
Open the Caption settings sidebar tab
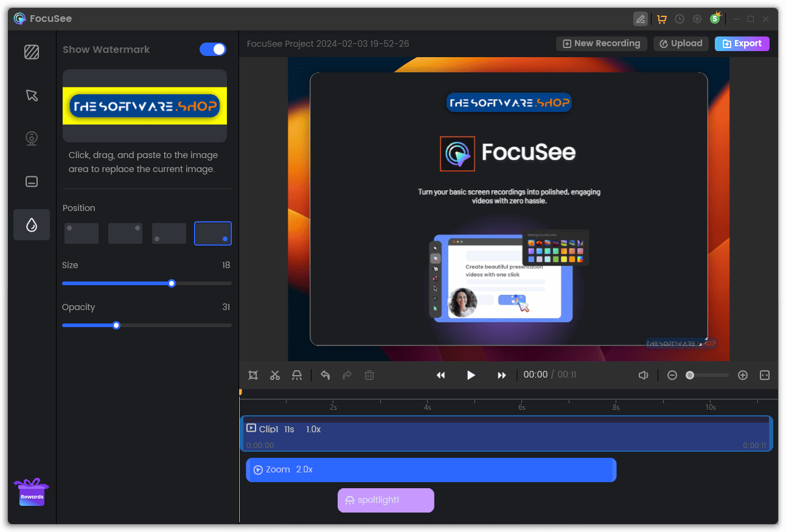pos(32,182)
